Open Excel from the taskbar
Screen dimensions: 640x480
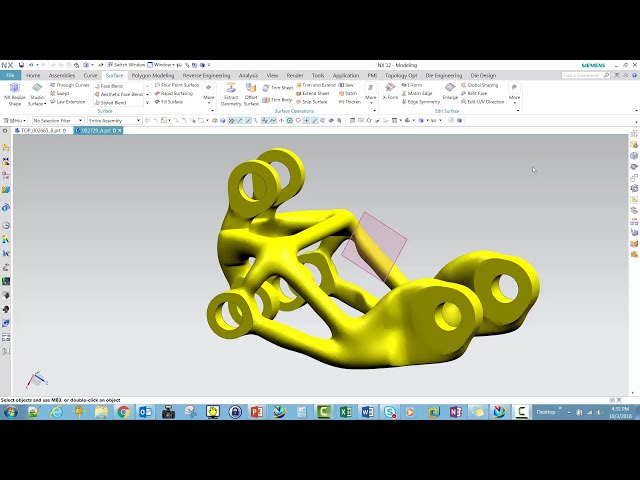[x=346, y=412]
